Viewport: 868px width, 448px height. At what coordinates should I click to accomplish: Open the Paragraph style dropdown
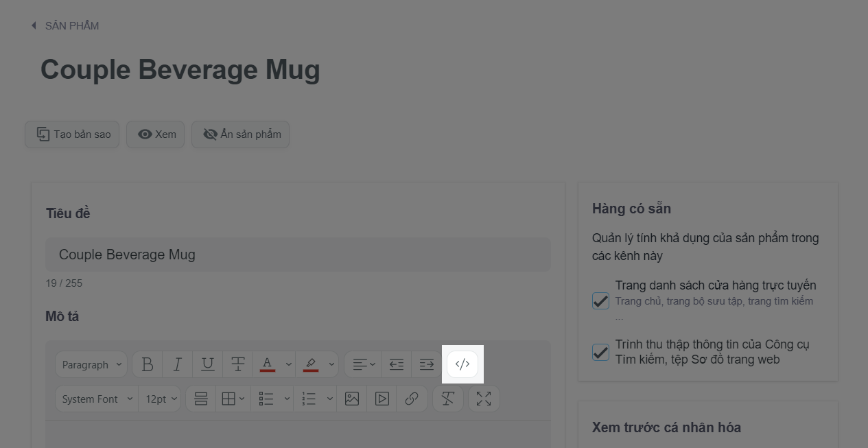pyautogui.click(x=91, y=365)
